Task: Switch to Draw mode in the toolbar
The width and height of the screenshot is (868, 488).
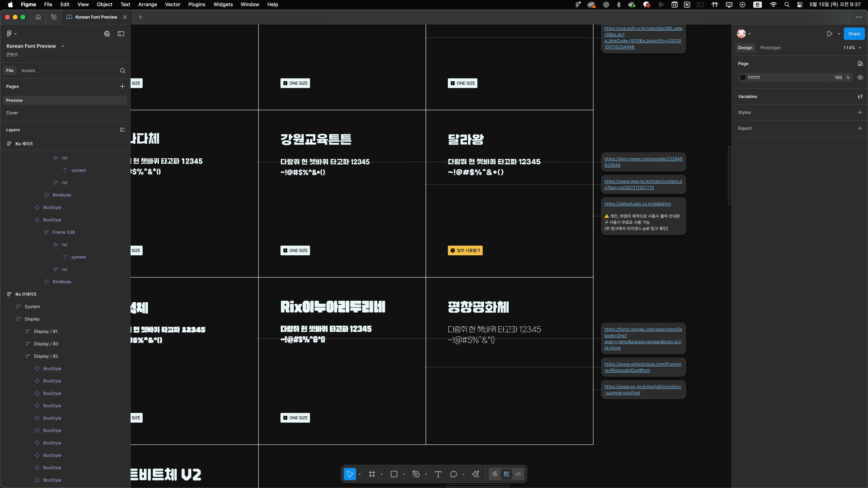Action: pyautogui.click(x=495, y=474)
